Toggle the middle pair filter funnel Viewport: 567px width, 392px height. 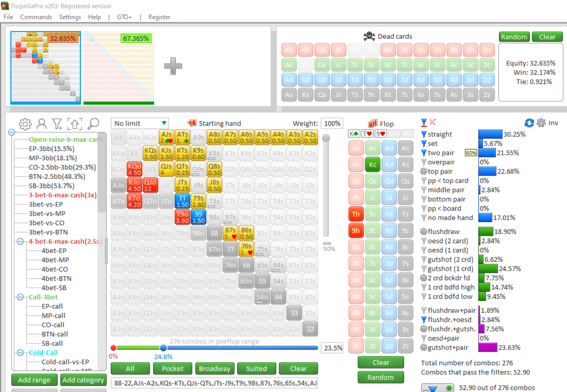coord(423,190)
